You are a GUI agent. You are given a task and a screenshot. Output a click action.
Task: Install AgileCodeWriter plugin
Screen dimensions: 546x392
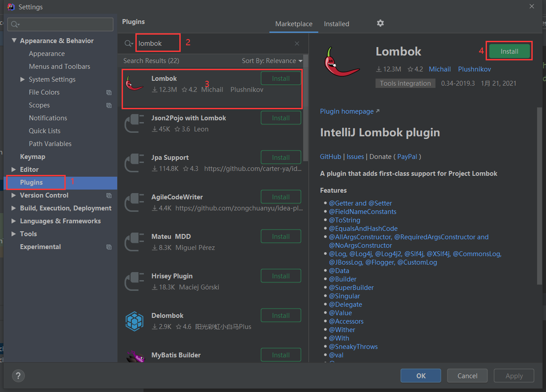[281, 197]
